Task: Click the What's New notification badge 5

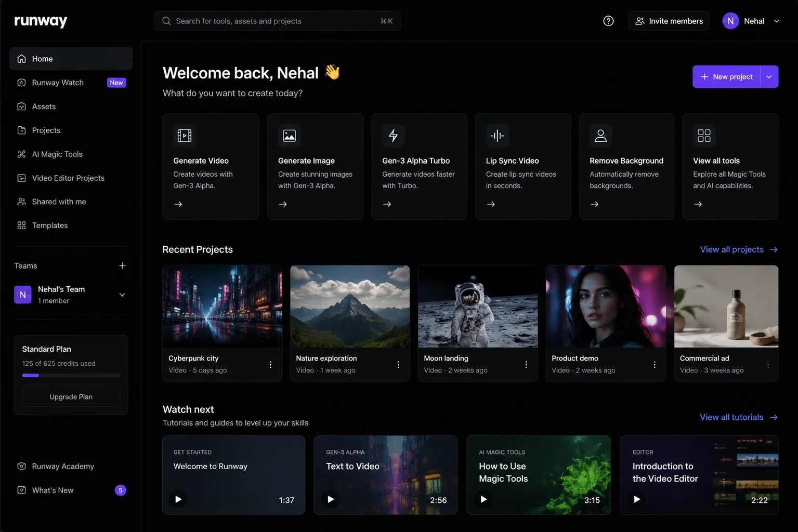Action: click(x=121, y=490)
